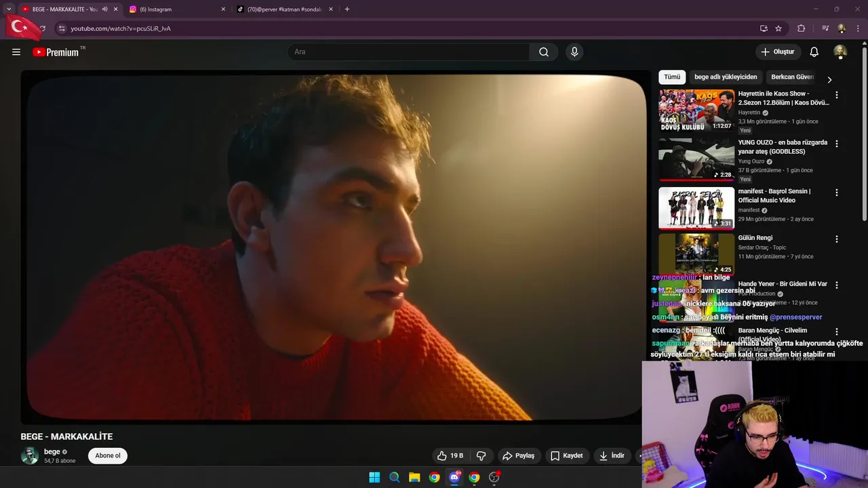
Task: Open File Explorer from taskbar
Action: coord(414,477)
